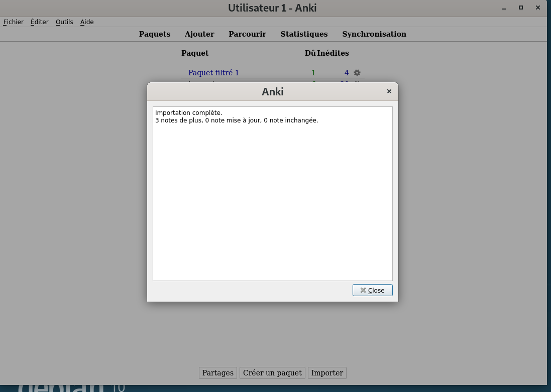Select the Paquet filtré 1 deck
The width and height of the screenshot is (551, 392).
pyautogui.click(x=213, y=73)
